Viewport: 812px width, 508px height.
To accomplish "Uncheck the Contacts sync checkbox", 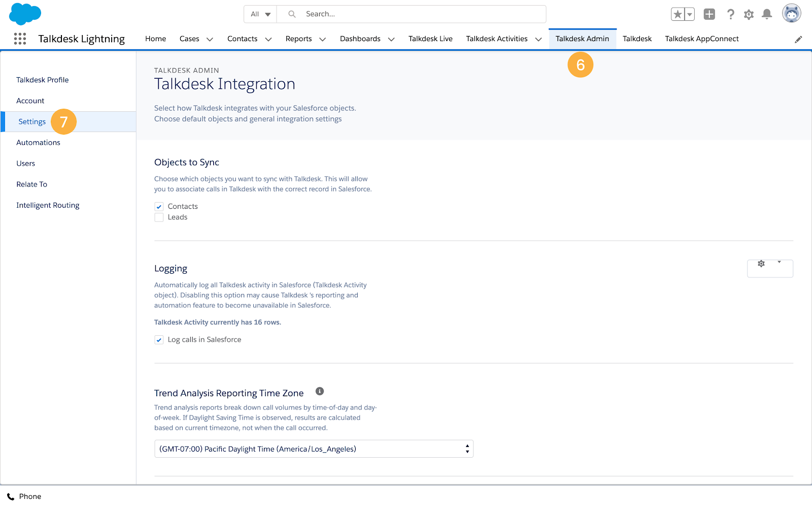I will click(159, 207).
